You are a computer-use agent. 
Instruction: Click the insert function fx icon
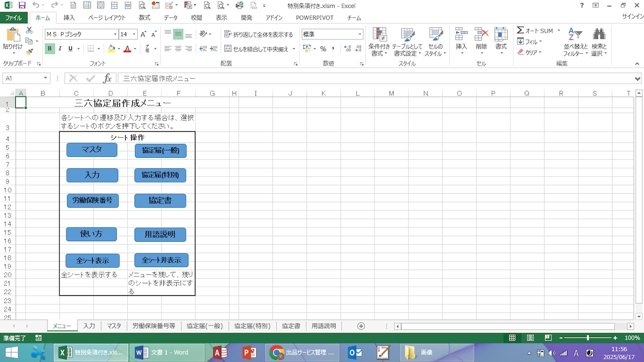click(x=107, y=79)
